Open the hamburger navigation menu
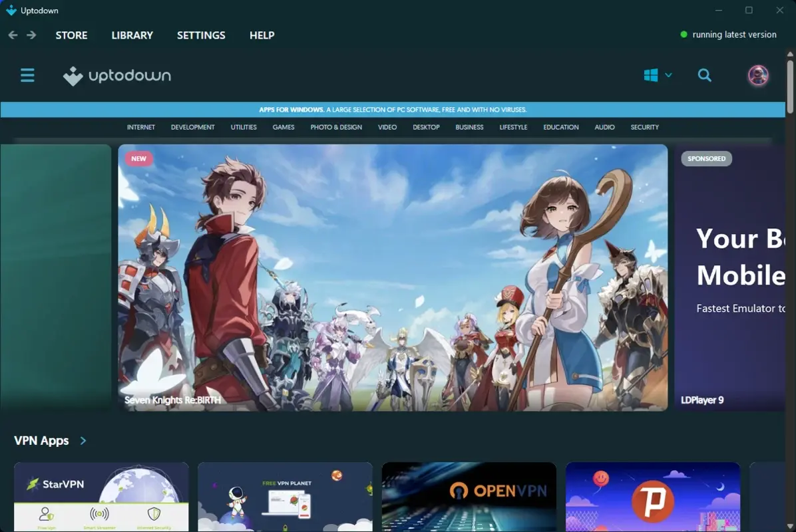This screenshot has height=532, width=796. [27, 75]
